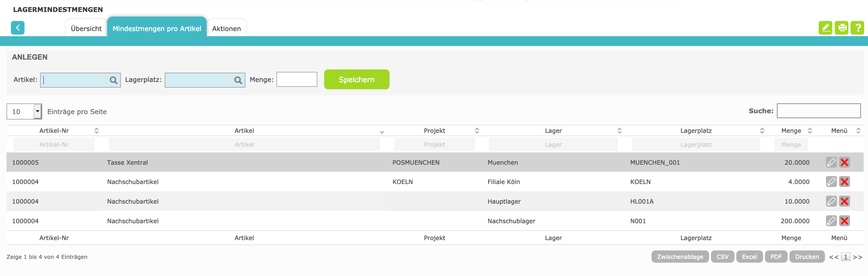
Task: Click the magnifier in the Lagerplatz field
Action: [238, 80]
